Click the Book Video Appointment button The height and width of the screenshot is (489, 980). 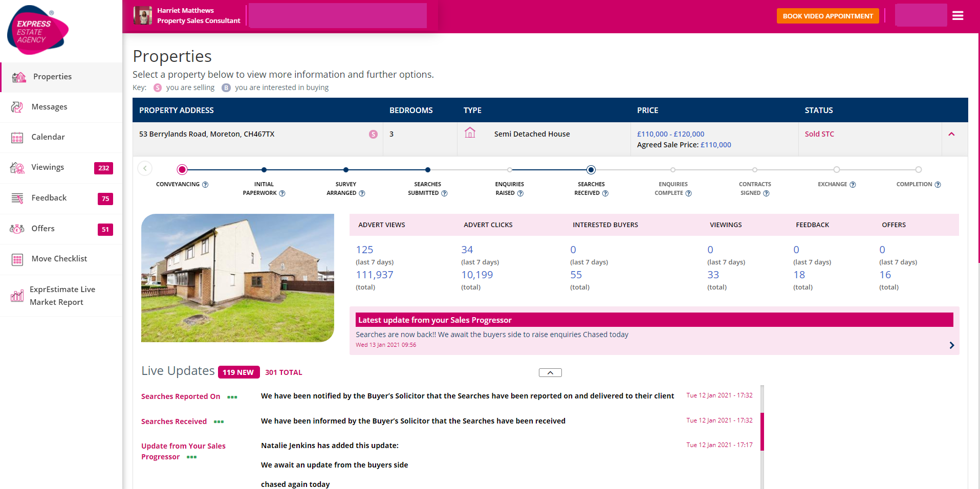pos(827,16)
